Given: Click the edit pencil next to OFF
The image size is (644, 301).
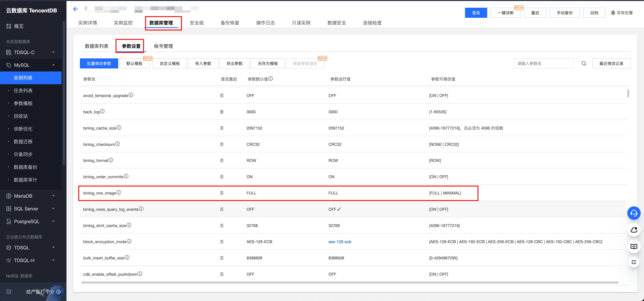Looking at the screenshot, I should (339, 209).
